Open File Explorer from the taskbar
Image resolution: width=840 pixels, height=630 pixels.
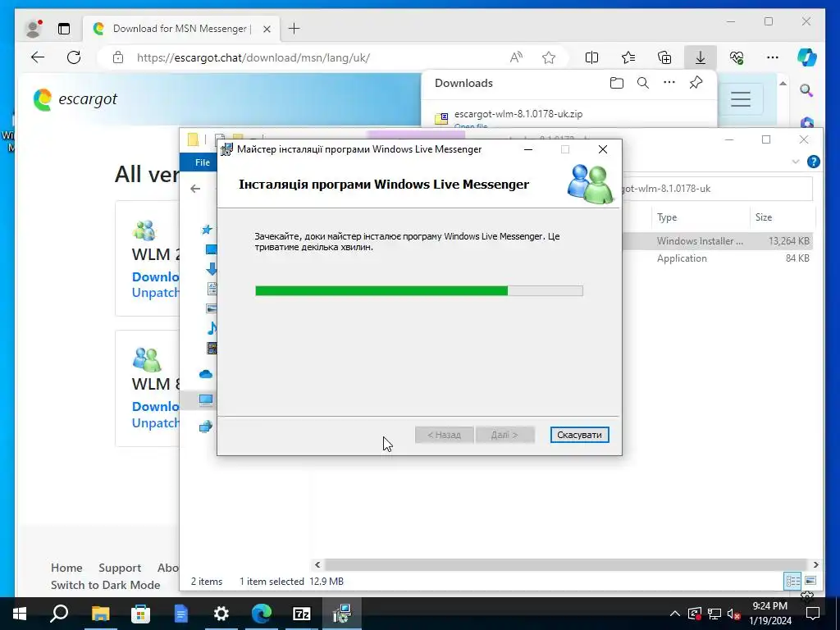pos(100,614)
